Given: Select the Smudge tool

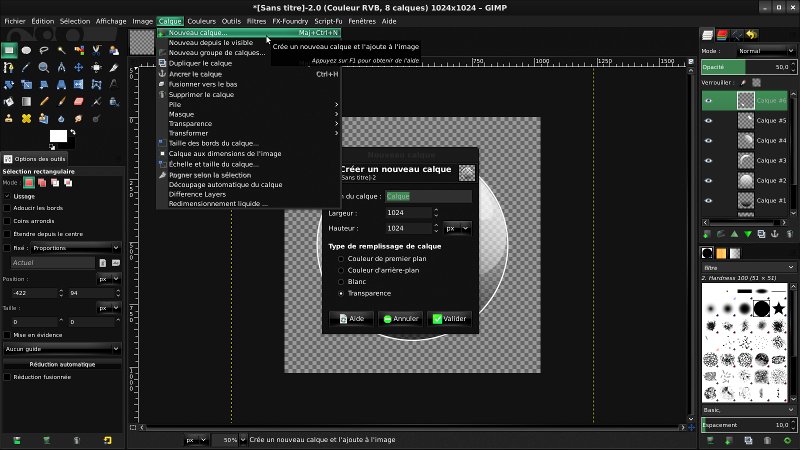Looking at the screenshot, I should (x=79, y=118).
